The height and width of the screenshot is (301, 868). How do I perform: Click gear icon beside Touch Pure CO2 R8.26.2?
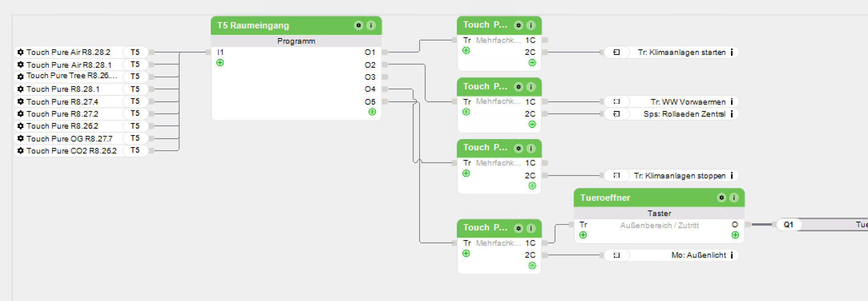pos(20,151)
